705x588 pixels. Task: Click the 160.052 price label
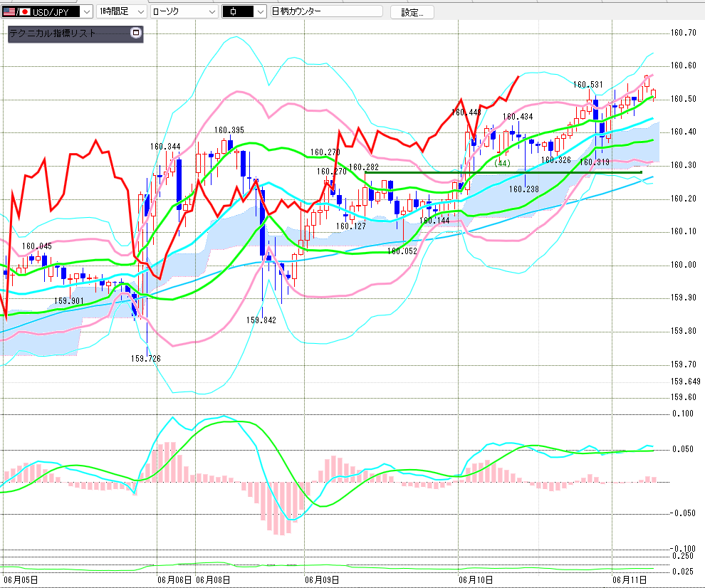click(402, 251)
